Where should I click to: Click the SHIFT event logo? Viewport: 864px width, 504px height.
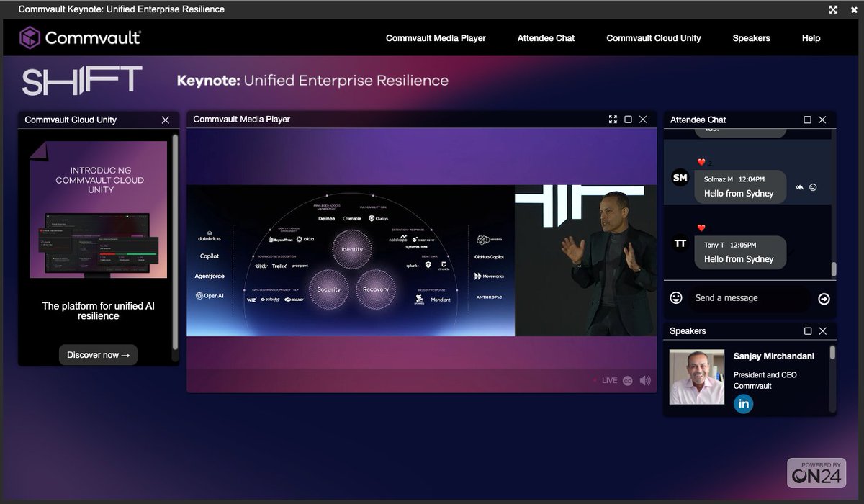(x=82, y=81)
